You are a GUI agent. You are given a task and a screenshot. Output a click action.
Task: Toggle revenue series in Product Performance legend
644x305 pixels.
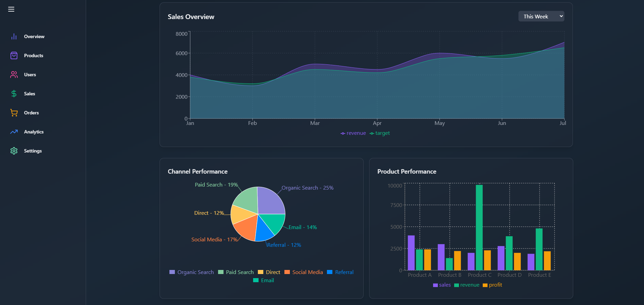click(467, 285)
